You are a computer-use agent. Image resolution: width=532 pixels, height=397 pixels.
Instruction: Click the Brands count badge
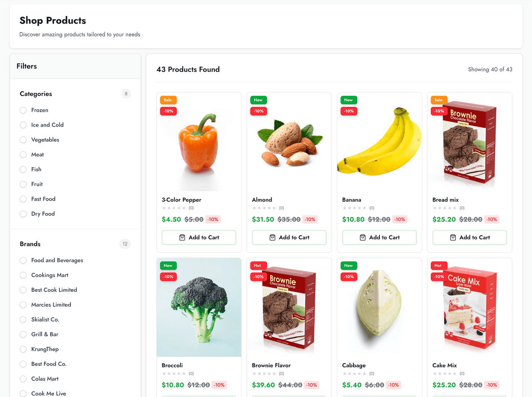(x=125, y=244)
